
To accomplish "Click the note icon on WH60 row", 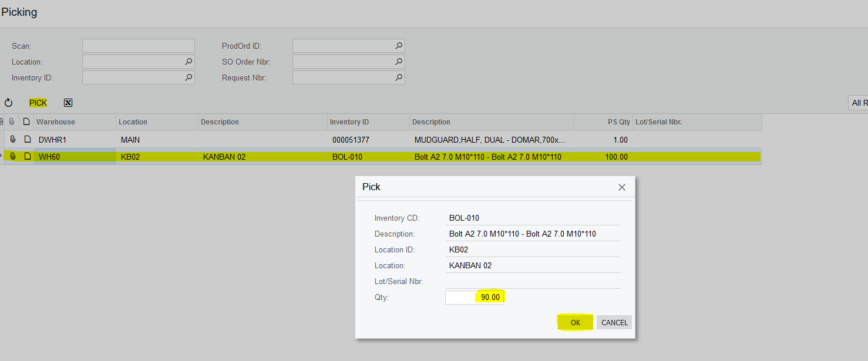I will pyautogui.click(x=27, y=157).
